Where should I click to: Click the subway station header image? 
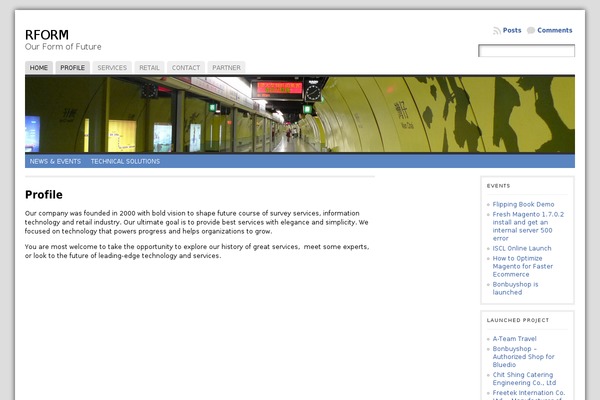click(x=300, y=114)
